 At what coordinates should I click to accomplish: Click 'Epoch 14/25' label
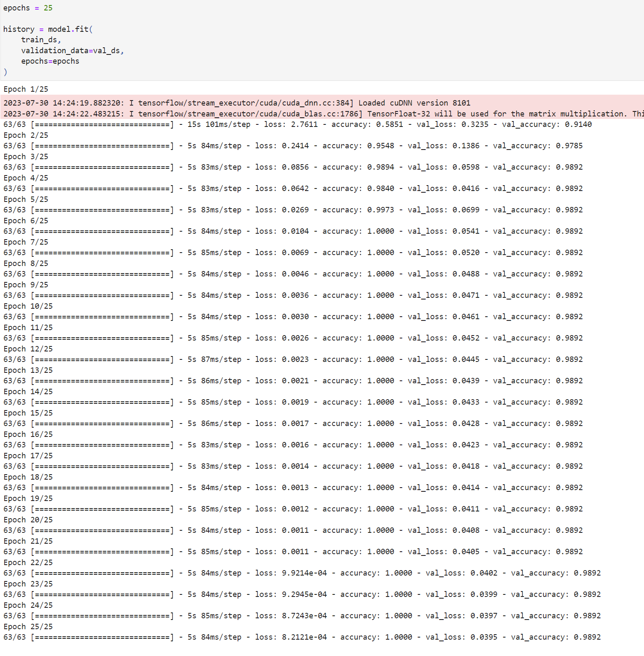point(28,392)
